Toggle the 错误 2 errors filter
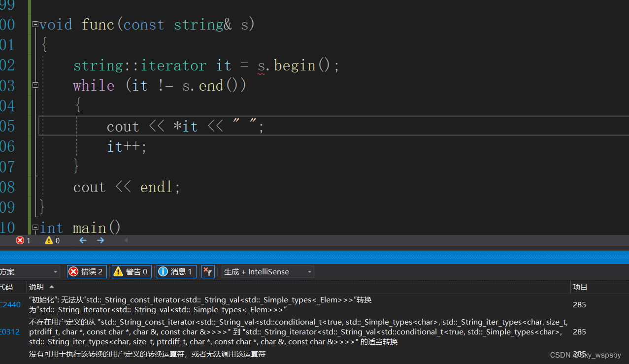This screenshot has width=629, height=364. pyautogui.click(x=87, y=271)
